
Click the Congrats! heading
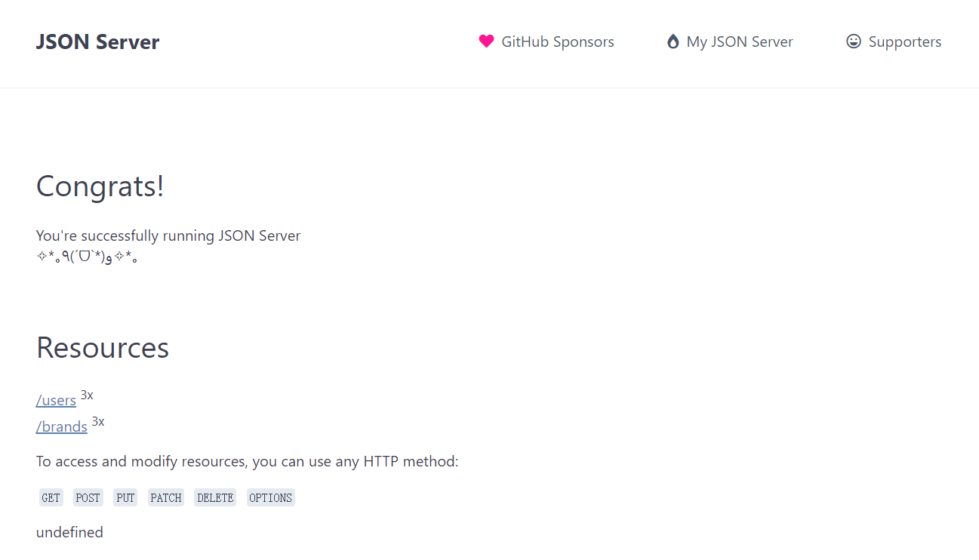[x=100, y=186]
